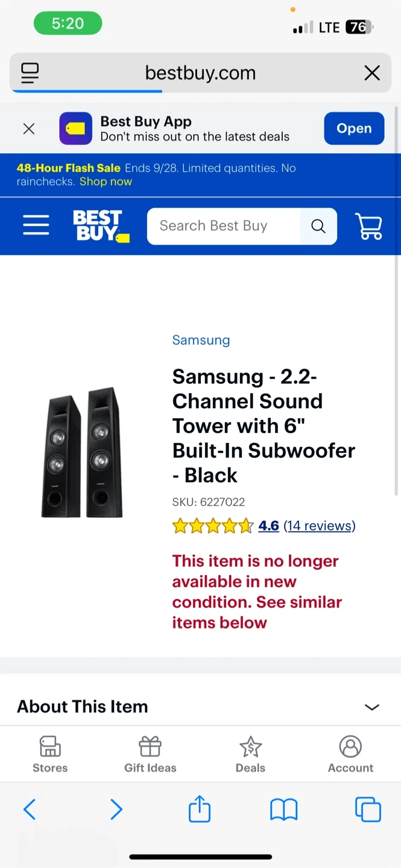The height and width of the screenshot is (868, 401).
Task: Open Safari page settings reader icon
Action: pos(30,74)
